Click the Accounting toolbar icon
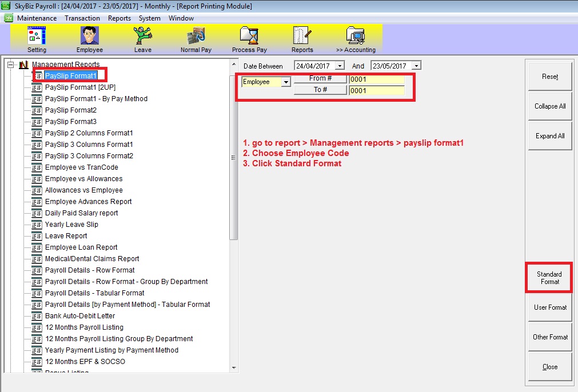 tap(355, 36)
